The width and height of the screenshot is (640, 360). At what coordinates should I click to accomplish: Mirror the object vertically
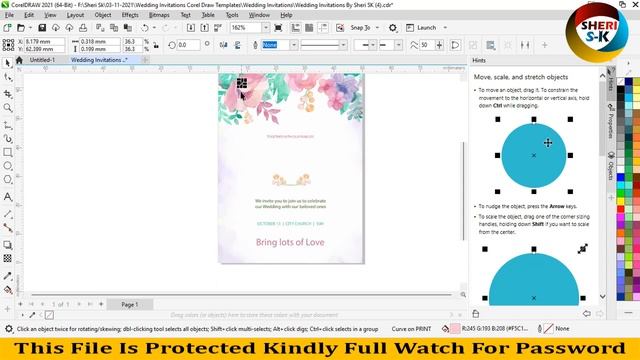coord(237,45)
